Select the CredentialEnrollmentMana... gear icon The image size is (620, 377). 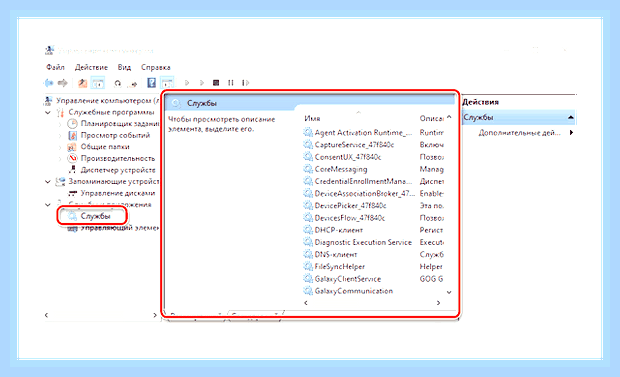308,182
